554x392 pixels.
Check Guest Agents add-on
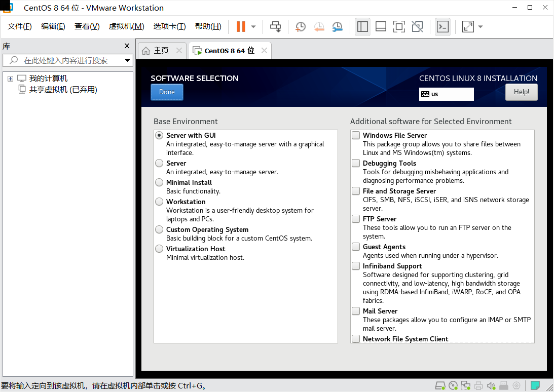tap(356, 247)
